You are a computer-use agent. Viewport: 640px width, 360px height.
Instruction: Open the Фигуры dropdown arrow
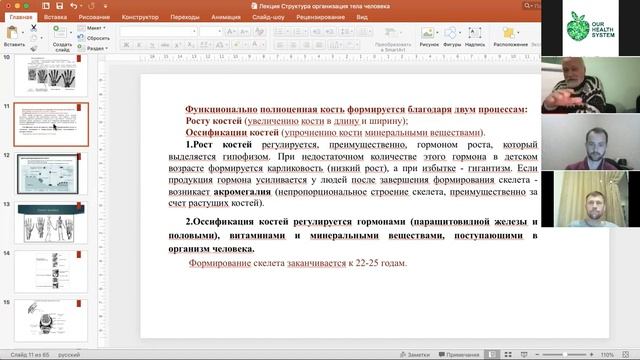click(x=460, y=33)
